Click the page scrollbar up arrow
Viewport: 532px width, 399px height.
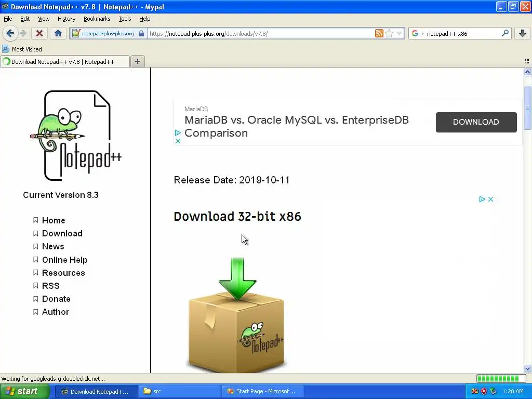pos(527,72)
